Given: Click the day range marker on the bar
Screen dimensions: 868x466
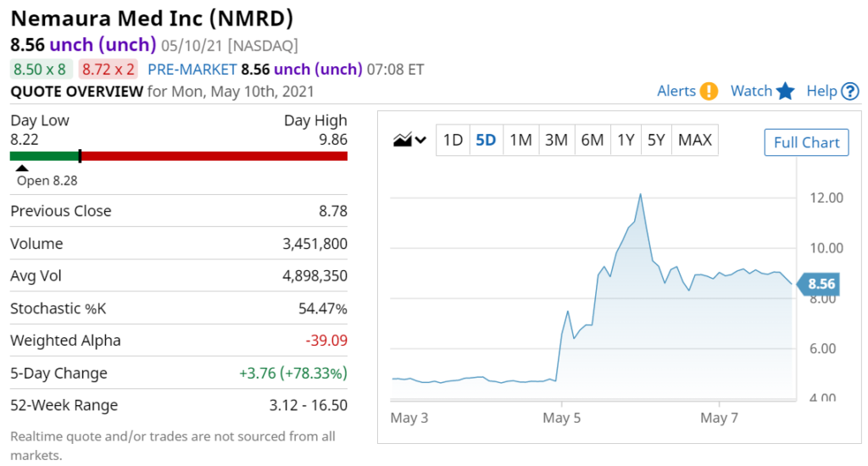Looking at the screenshot, I should click(x=81, y=156).
